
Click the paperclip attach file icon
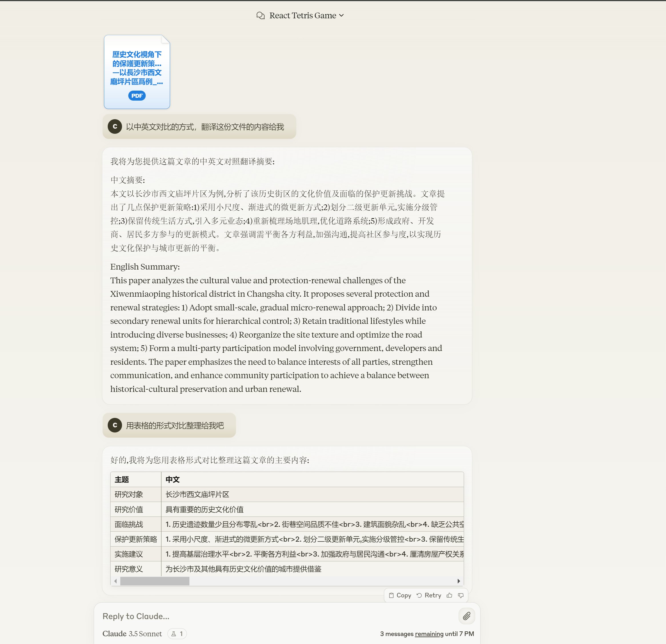(x=467, y=616)
